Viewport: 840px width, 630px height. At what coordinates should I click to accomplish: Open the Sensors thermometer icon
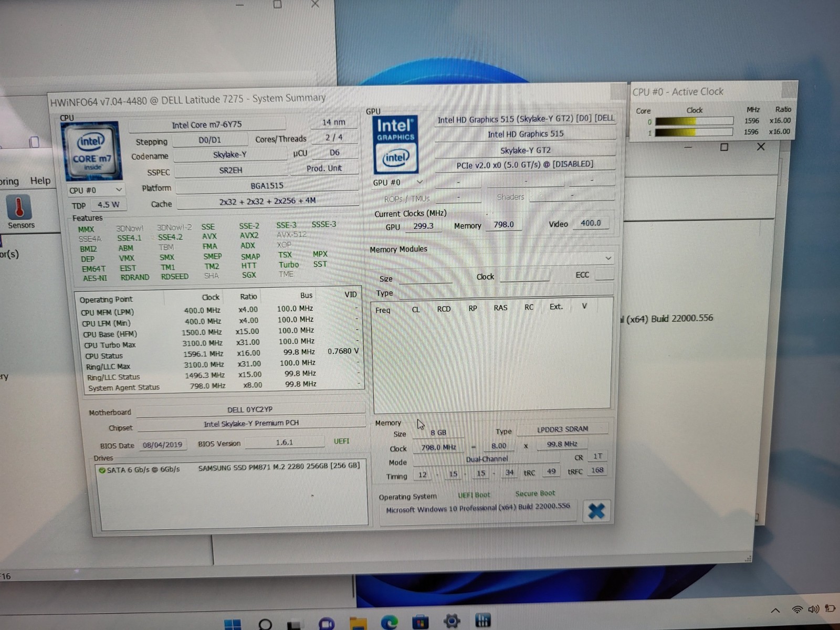pos(19,207)
